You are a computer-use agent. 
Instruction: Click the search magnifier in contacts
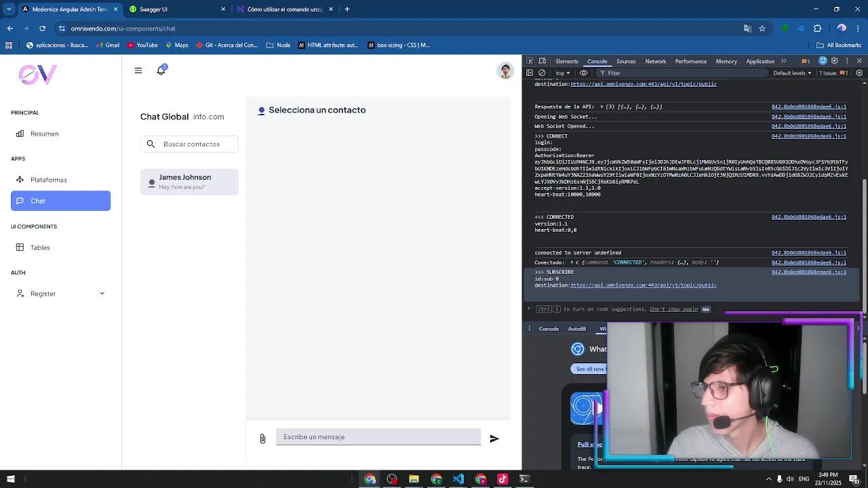(x=151, y=144)
